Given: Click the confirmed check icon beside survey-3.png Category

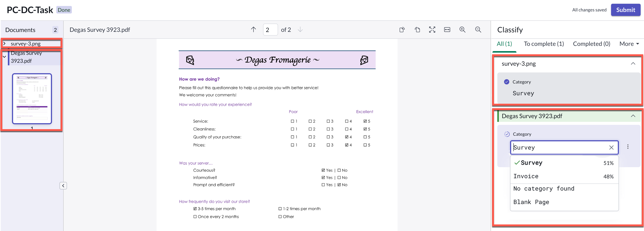Looking at the screenshot, I should coord(506,82).
